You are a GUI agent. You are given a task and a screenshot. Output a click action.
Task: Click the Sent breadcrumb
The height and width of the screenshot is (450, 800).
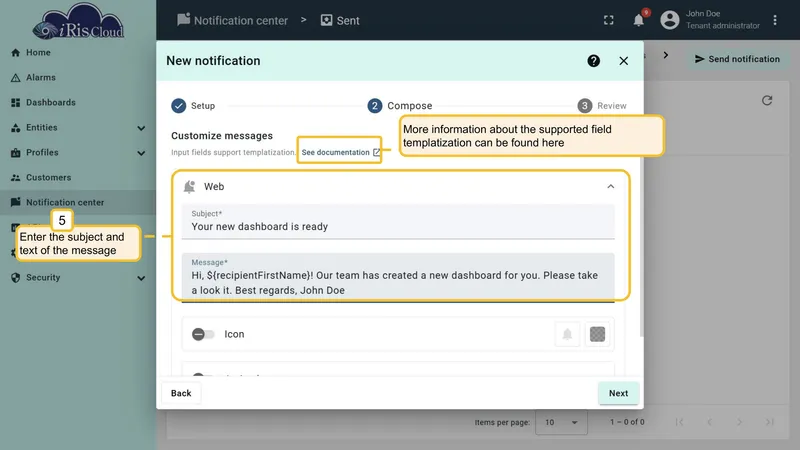click(x=340, y=20)
